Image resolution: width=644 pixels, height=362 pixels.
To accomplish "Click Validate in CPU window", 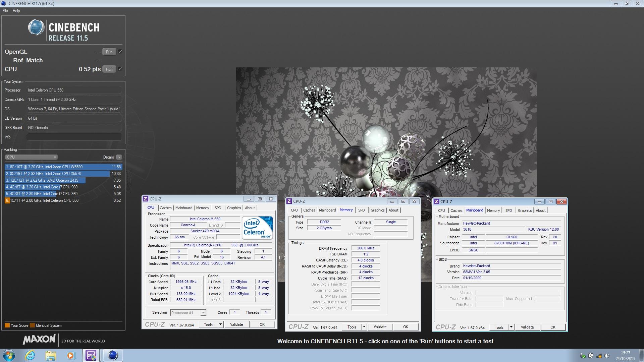I will tap(236, 324).
